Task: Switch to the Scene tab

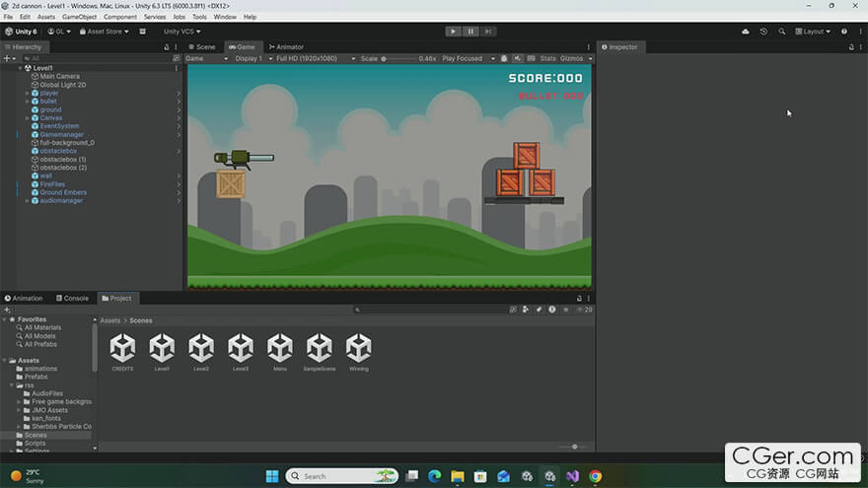Action: [x=202, y=47]
